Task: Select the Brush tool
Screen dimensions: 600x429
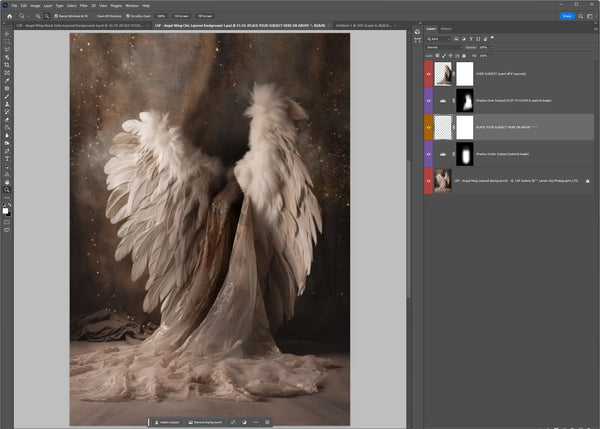Action: point(7,98)
